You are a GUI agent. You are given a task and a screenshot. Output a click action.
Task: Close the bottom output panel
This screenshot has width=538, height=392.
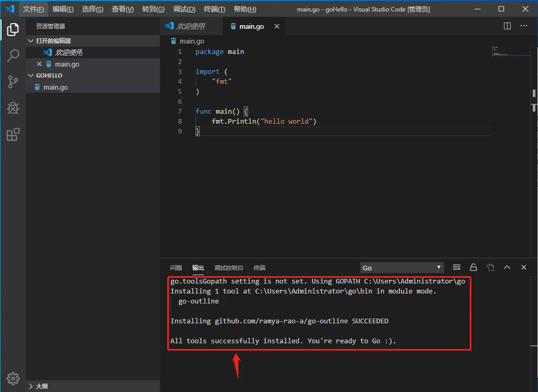tap(524, 267)
